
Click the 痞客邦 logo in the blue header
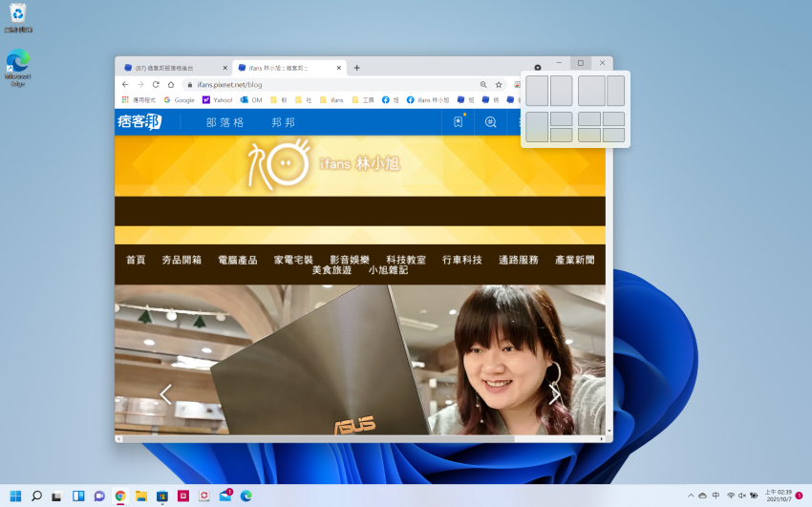pos(139,121)
